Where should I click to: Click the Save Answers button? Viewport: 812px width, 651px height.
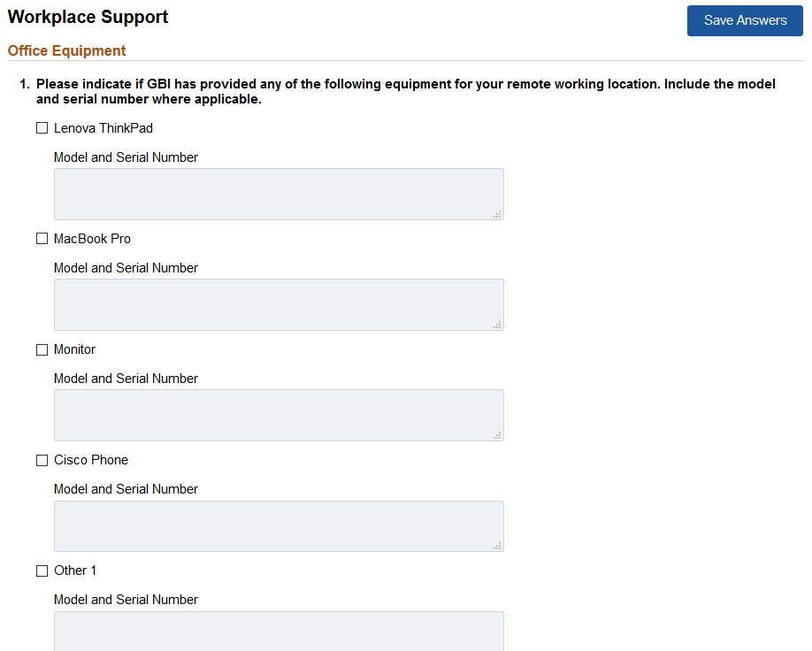pyautogui.click(x=744, y=20)
